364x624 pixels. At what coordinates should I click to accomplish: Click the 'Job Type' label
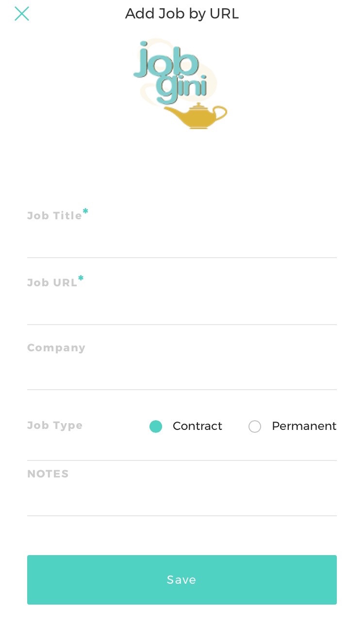(x=55, y=426)
